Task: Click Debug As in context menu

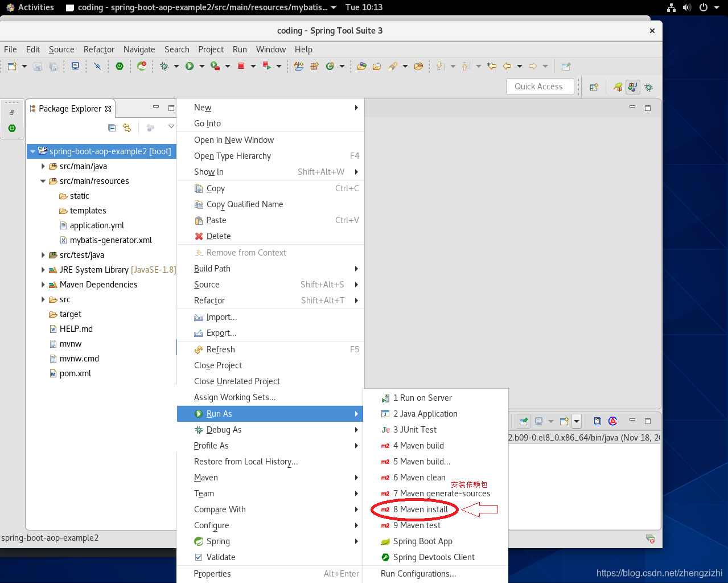Action: point(270,430)
